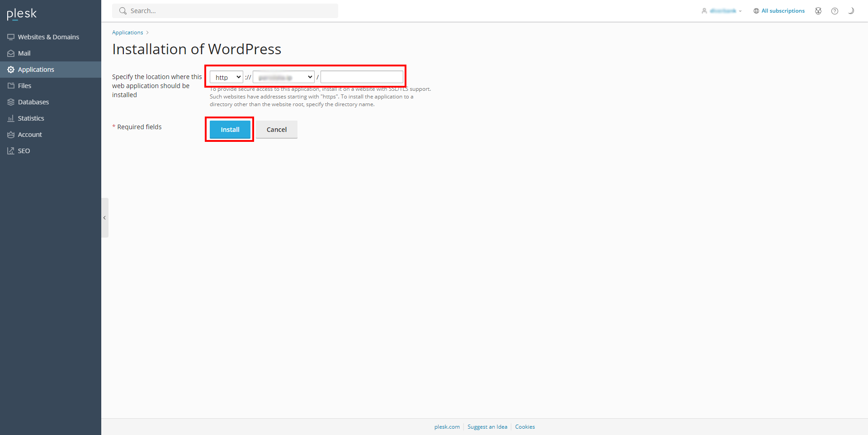This screenshot has height=435, width=868.
Task: Click the Install button
Action: click(230, 130)
